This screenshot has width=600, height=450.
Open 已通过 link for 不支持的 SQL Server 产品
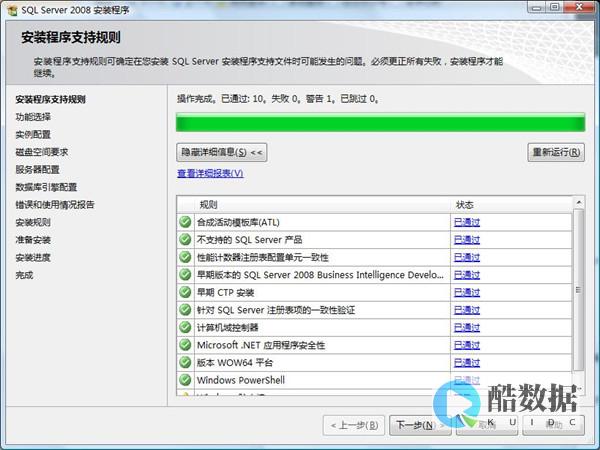pos(467,240)
